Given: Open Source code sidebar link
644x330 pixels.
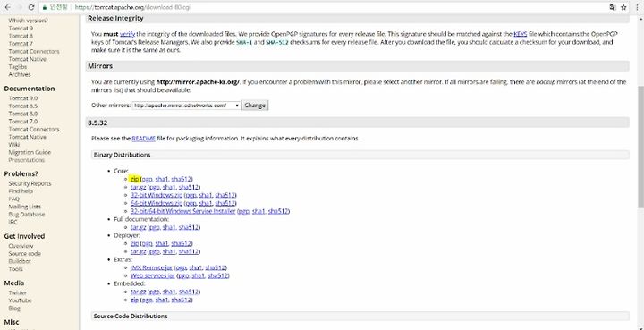Looking at the screenshot, I should (x=25, y=254).
